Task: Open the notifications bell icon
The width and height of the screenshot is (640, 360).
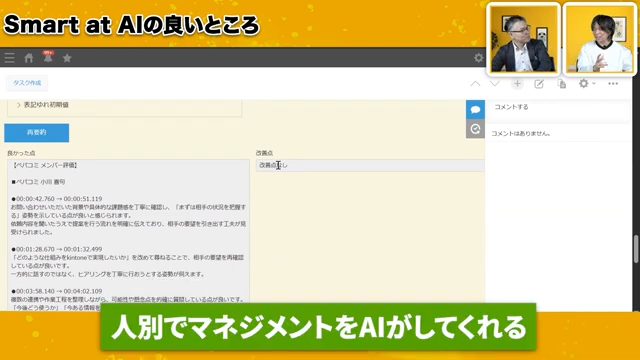Action: (48, 58)
